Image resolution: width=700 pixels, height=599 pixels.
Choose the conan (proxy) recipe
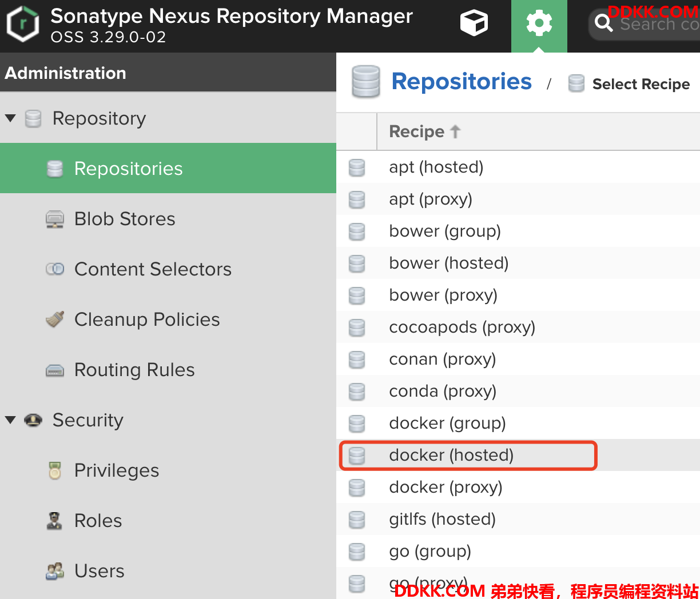point(518,359)
